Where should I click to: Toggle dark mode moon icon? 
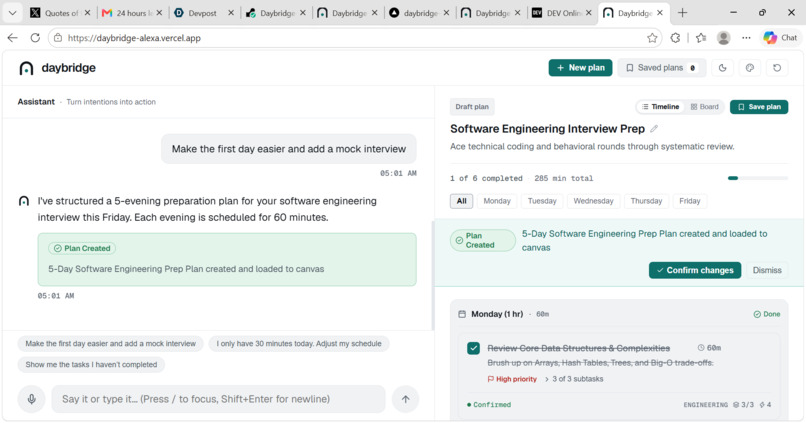tap(723, 68)
